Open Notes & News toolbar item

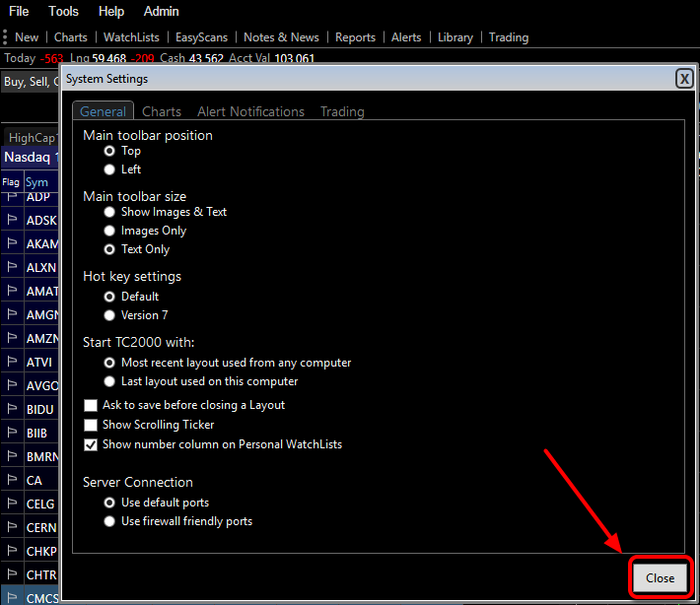pos(281,37)
